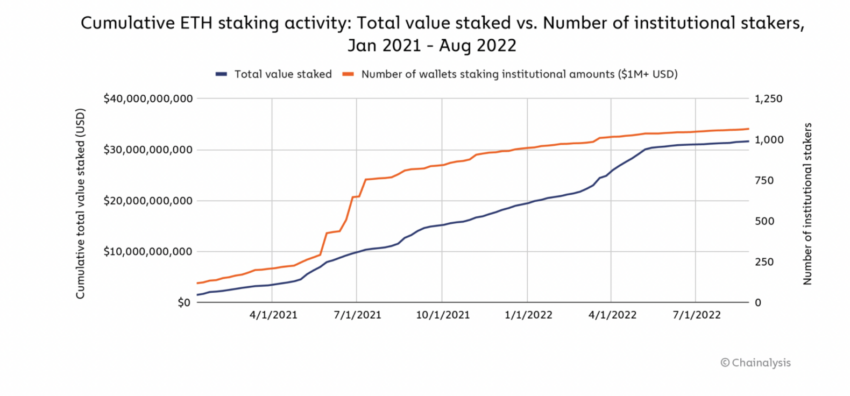This screenshot has width=850, height=396.
Task: Select the 7/1/2022 x-axis date label
Action: (x=696, y=315)
